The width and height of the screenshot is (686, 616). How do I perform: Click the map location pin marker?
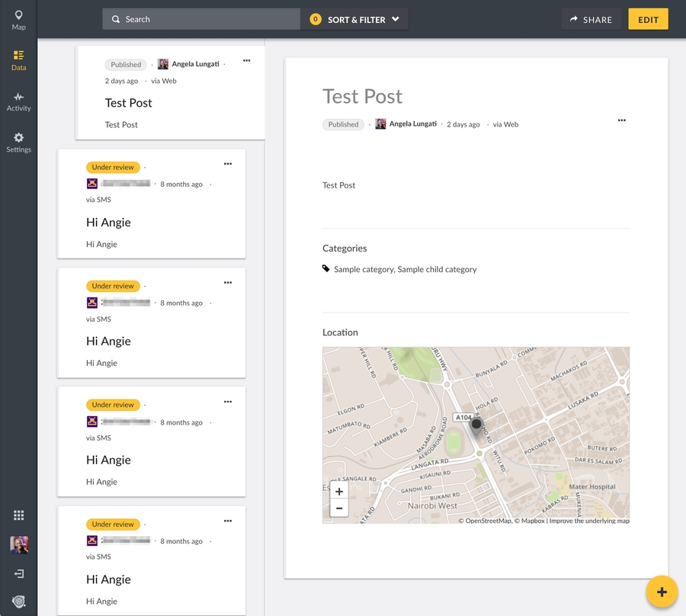[476, 426]
